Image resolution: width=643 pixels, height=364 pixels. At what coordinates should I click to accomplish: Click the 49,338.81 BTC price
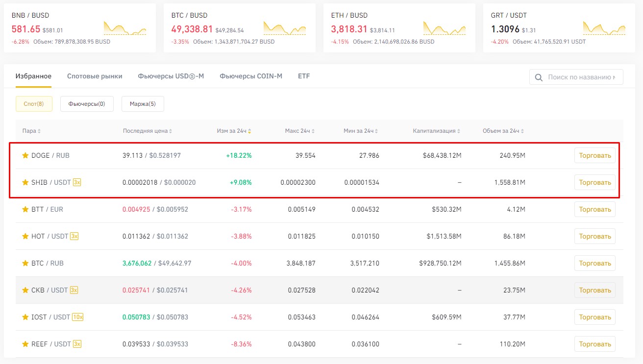point(192,29)
